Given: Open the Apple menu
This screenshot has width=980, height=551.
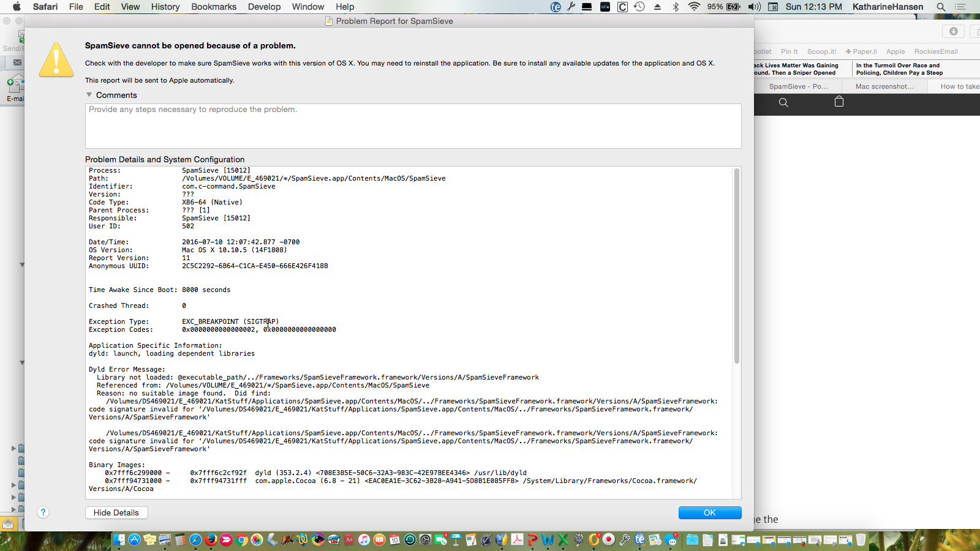Looking at the screenshot, I should pyautogui.click(x=17, y=7).
